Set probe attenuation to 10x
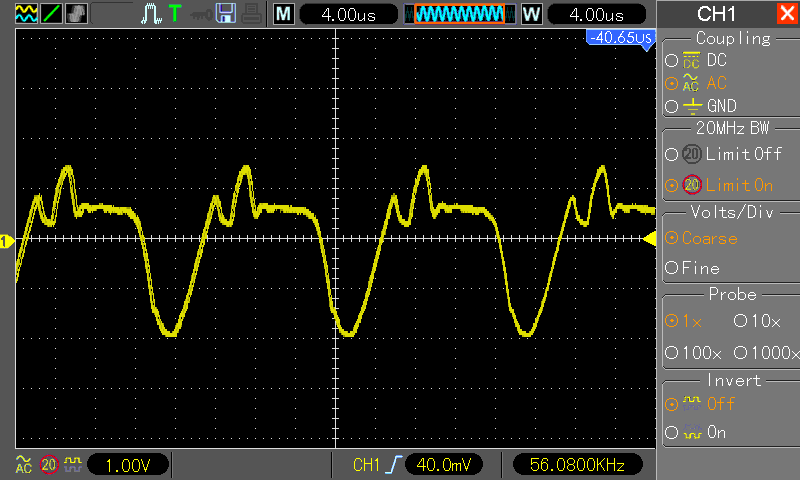The height and width of the screenshot is (480, 800). coord(758,322)
